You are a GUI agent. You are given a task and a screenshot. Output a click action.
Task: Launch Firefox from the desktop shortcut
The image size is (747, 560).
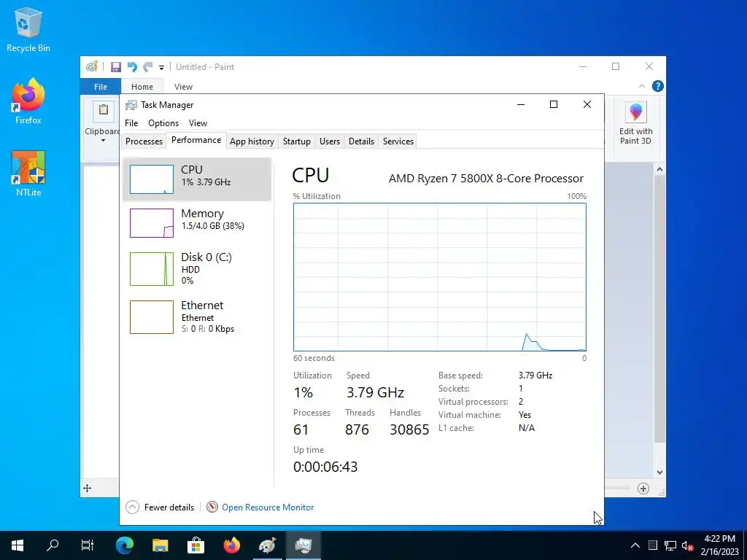click(x=28, y=101)
